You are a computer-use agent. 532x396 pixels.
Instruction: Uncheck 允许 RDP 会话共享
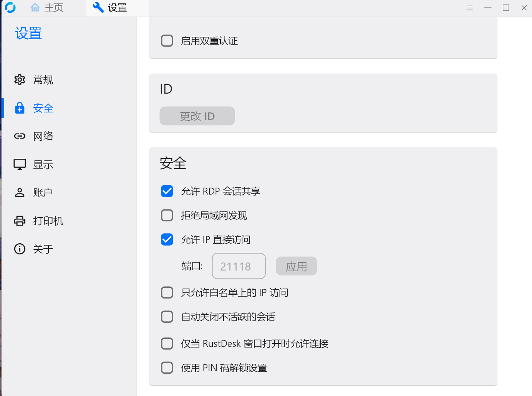click(x=167, y=191)
